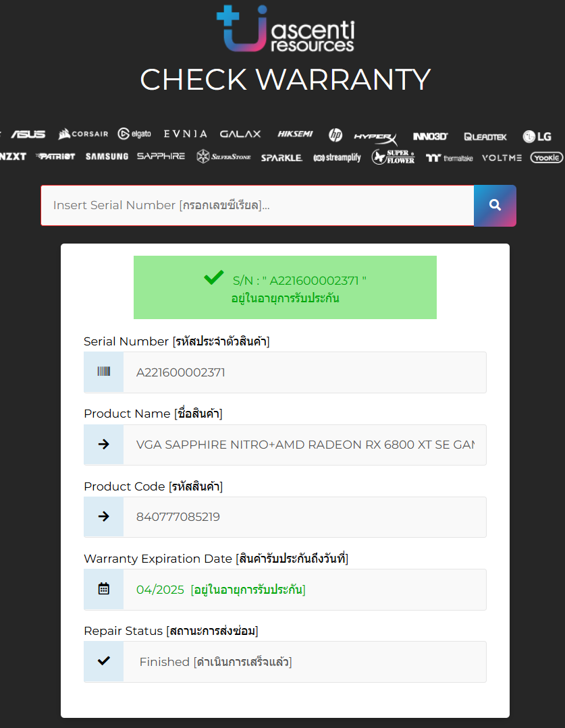
Task: Select the Leadtek brand logo
Action: 485,136
